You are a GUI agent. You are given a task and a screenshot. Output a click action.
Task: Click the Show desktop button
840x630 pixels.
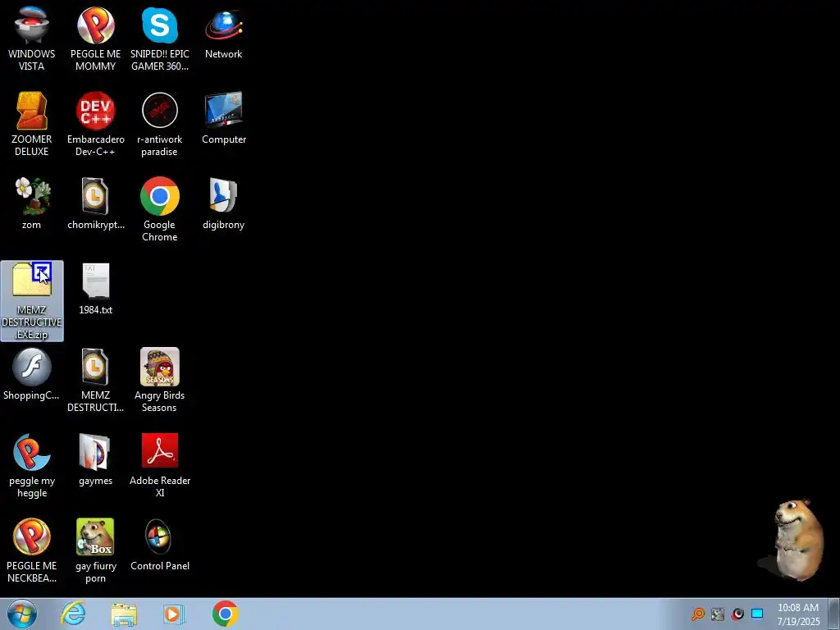834,614
